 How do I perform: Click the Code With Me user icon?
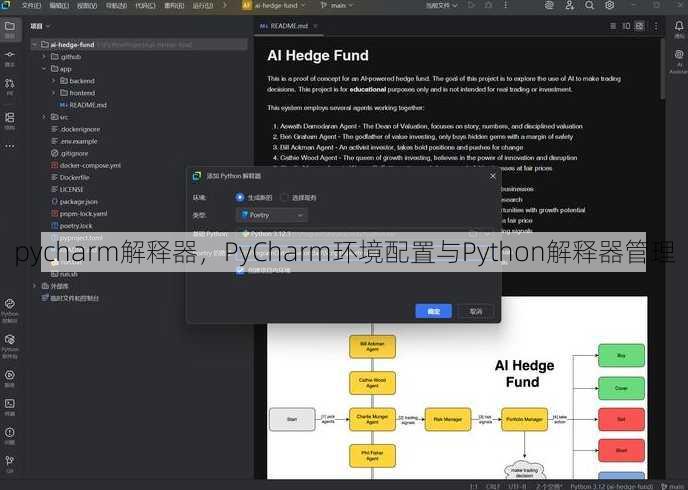coord(570,5)
